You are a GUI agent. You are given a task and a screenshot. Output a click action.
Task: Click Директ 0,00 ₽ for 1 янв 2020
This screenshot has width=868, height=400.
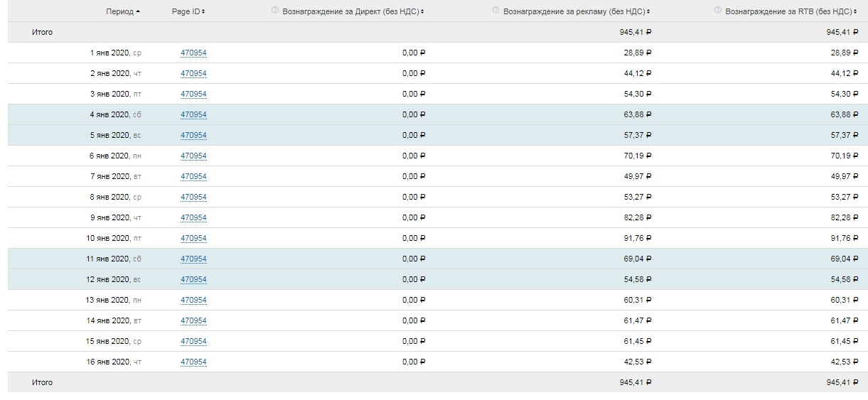click(x=414, y=53)
